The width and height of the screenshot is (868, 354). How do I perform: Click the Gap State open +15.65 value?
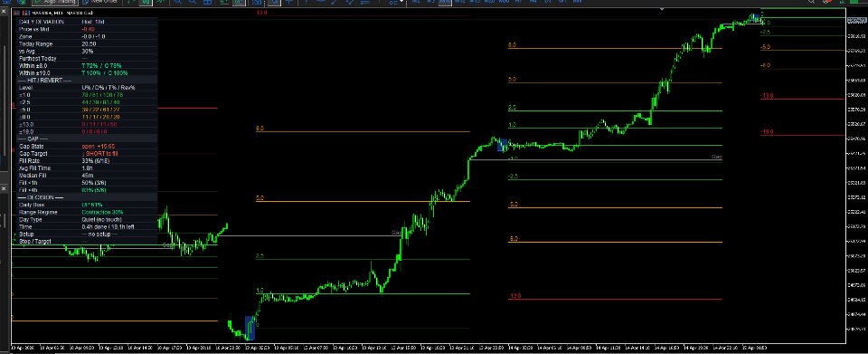[x=98, y=147]
